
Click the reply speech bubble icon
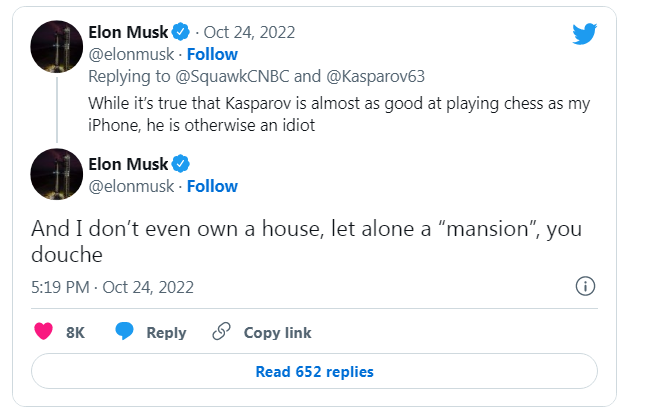124,332
